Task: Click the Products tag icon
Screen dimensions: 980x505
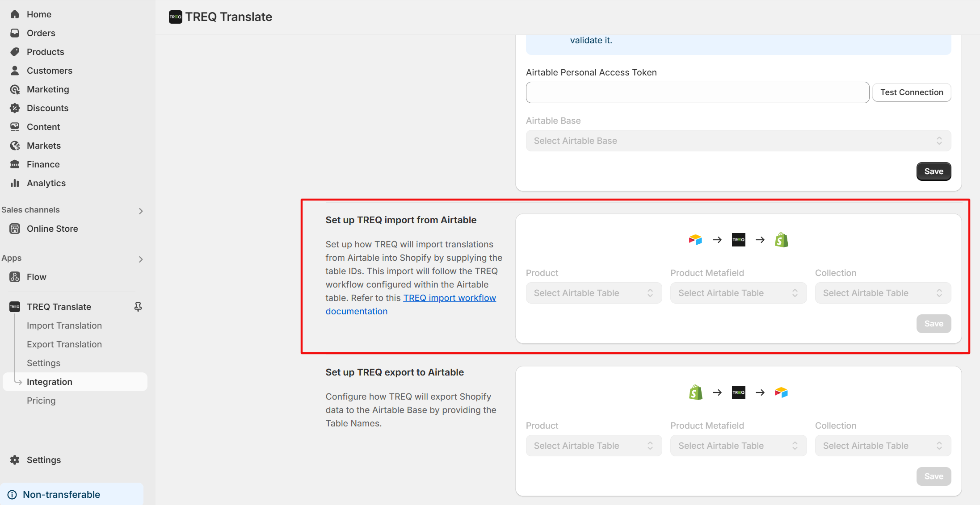Action: (15, 52)
